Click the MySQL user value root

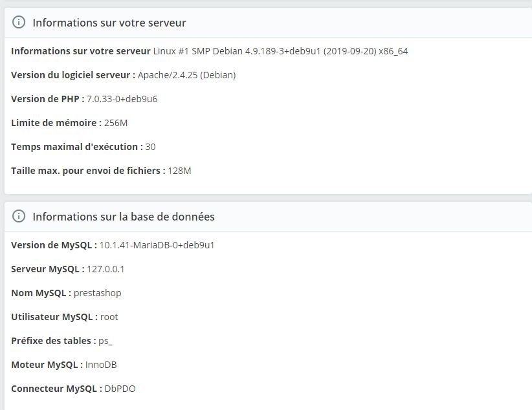pos(109,317)
